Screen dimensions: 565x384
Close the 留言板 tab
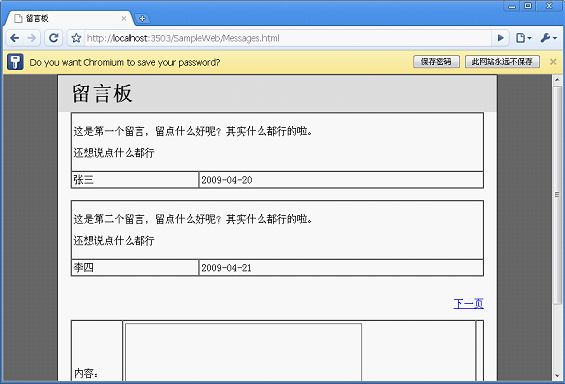[x=124, y=18]
